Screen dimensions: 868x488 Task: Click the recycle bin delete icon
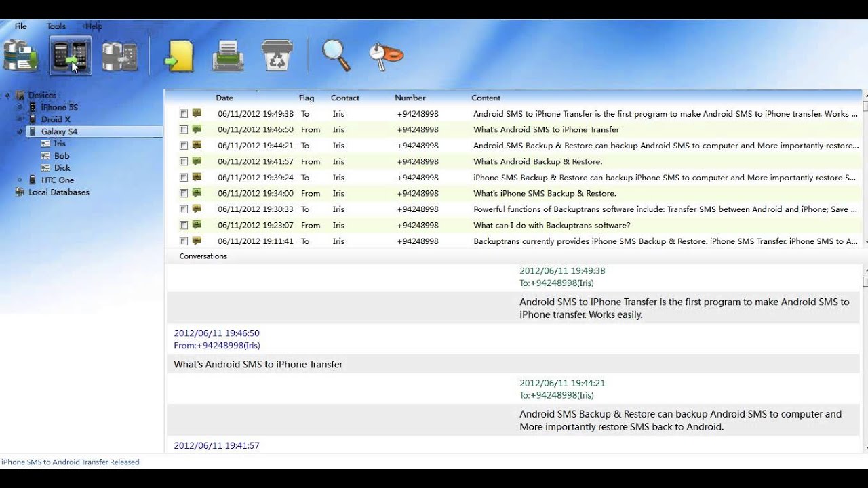click(277, 55)
